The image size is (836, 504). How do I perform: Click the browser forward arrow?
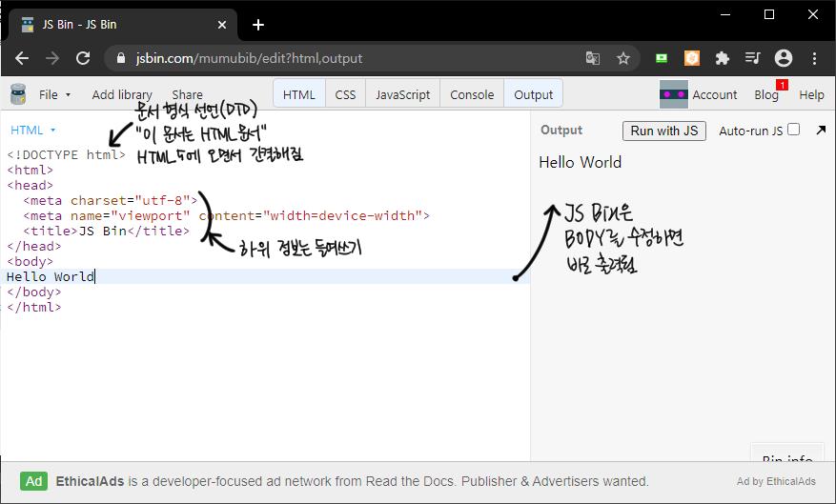click(52, 58)
